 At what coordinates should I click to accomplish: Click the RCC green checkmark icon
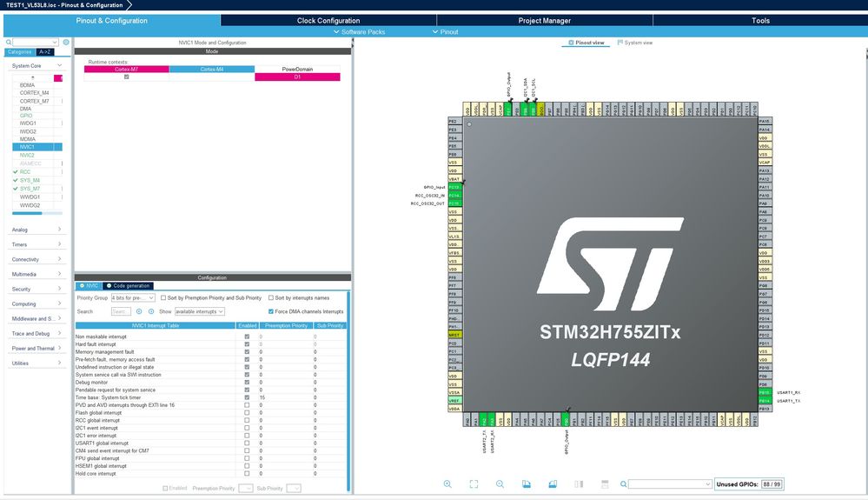[x=16, y=171]
